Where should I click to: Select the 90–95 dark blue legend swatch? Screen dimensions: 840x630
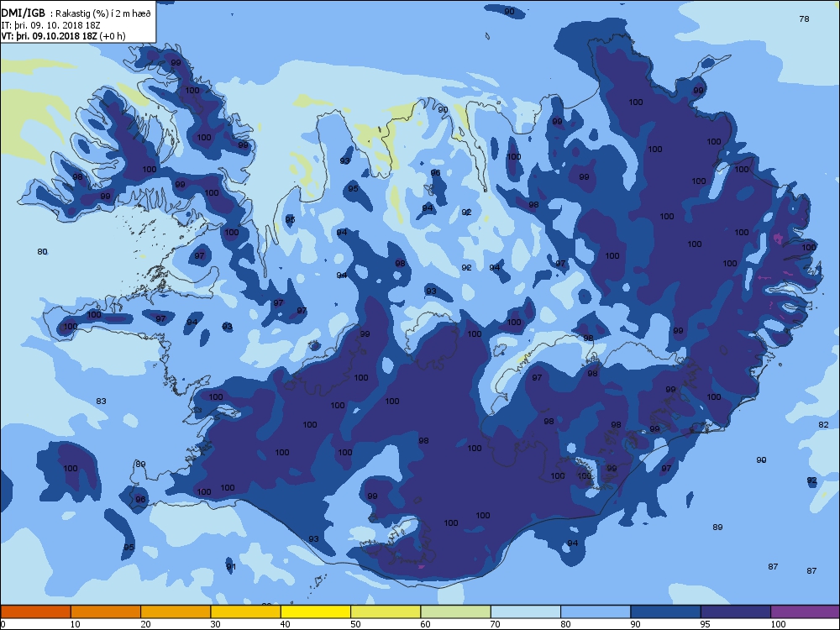click(x=666, y=612)
